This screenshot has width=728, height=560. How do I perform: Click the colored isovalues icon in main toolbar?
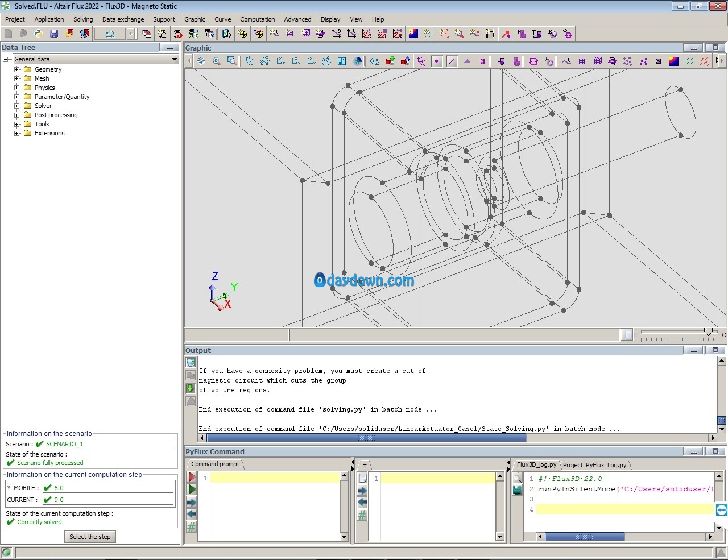pyautogui.click(x=413, y=34)
